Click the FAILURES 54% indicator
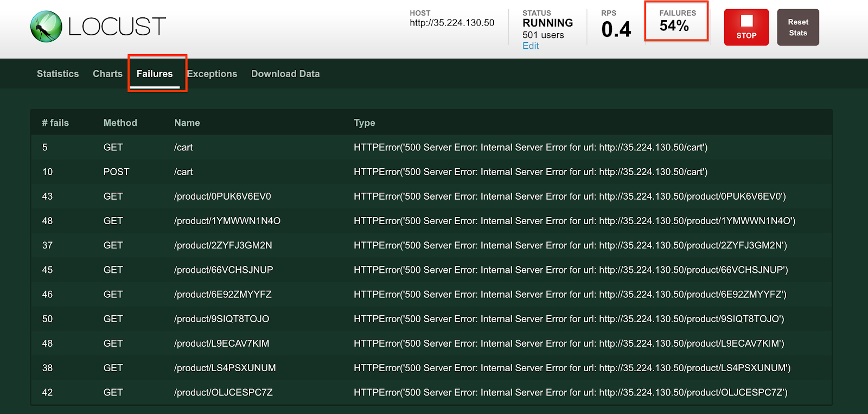Viewport: 868px width, 414px height. click(676, 22)
